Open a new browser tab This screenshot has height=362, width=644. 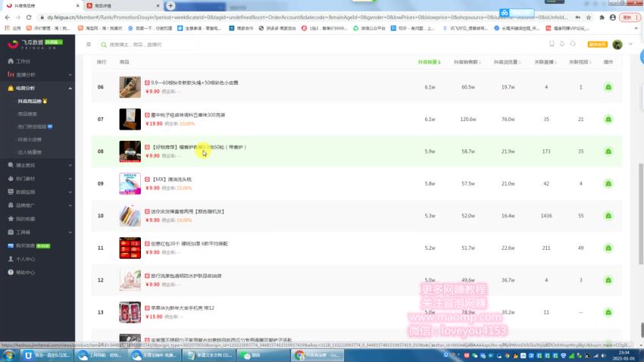click(x=170, y=6)
